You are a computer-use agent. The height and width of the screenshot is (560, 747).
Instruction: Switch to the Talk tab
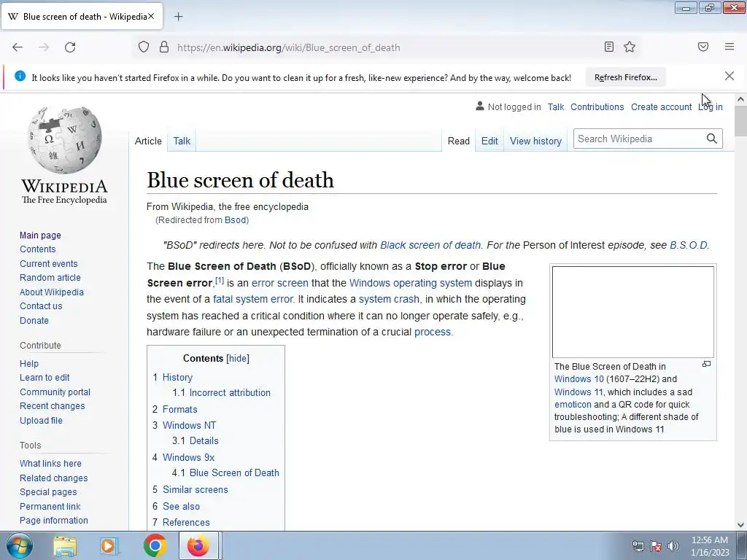tap(182, 141)
